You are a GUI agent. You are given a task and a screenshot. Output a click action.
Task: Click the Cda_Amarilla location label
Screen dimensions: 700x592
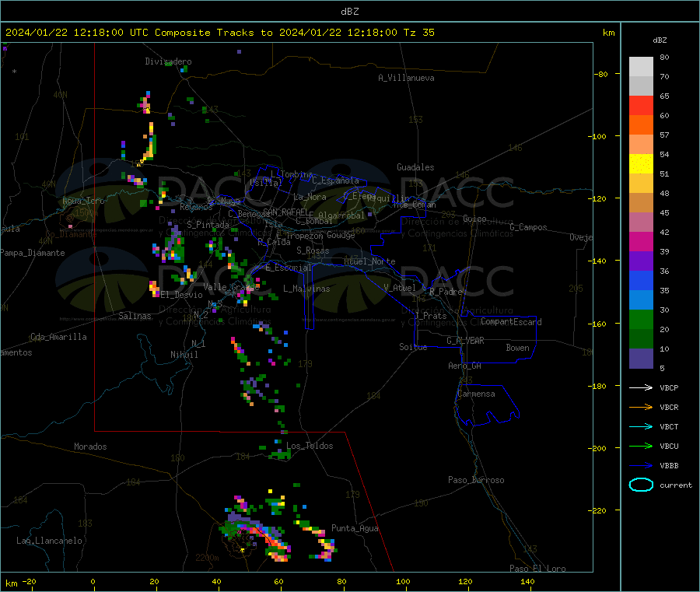coord(58,337)
